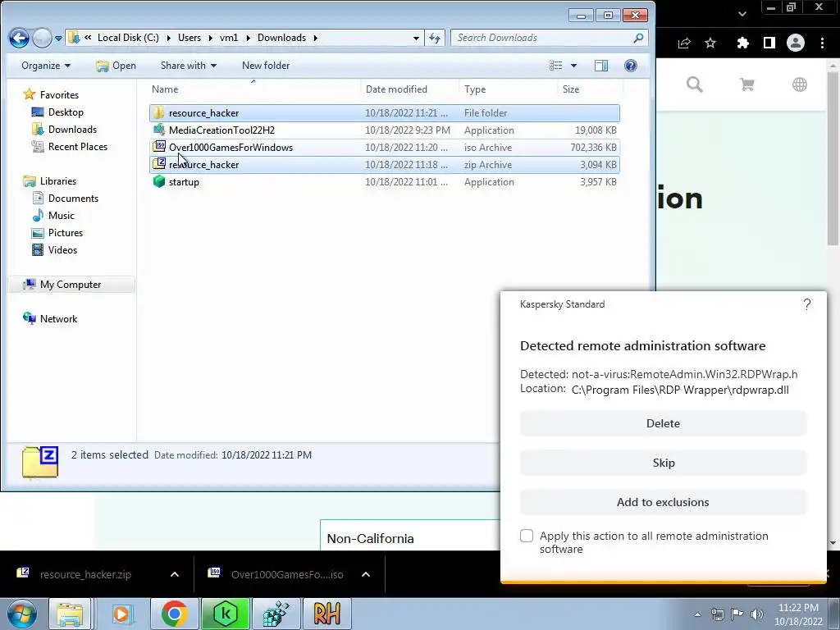Select MediaCreationTool22H2 application file

(384, 130)
